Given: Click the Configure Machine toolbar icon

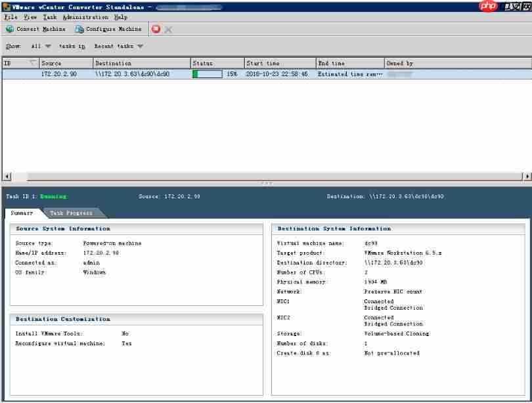Looking at the screenshot, I should pos(79,30).
